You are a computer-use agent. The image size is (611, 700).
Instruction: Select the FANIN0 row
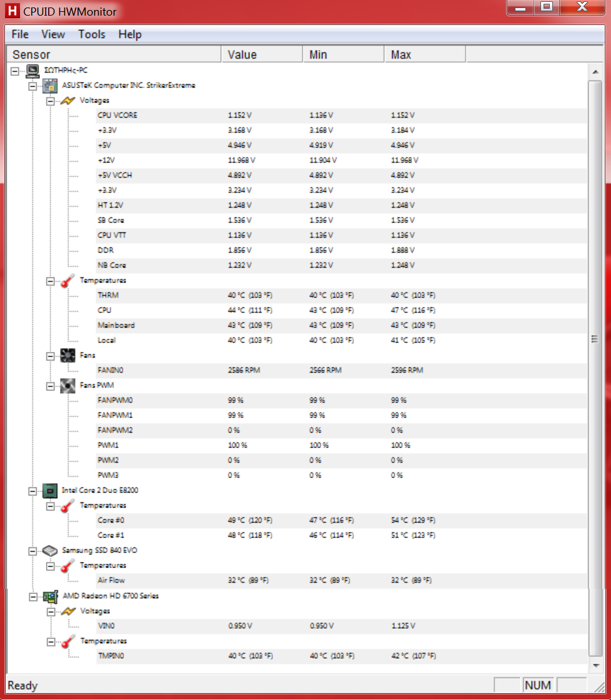coord(341,371)
